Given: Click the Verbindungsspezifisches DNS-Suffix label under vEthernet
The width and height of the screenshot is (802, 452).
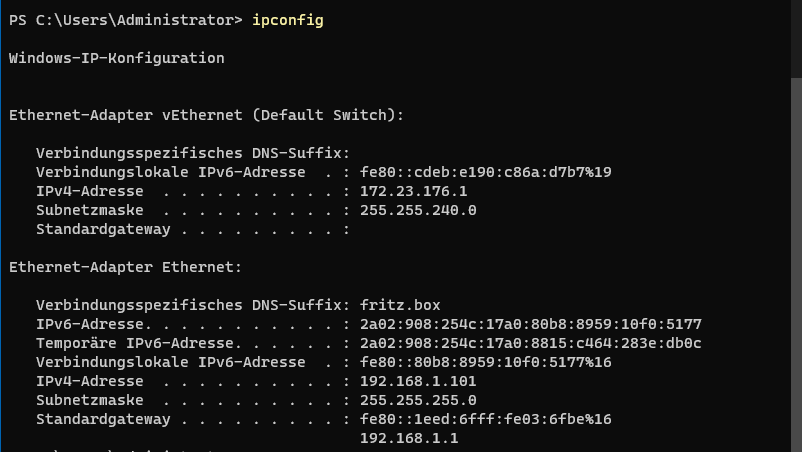Looking at the screenshot, I should click(192, 153).
